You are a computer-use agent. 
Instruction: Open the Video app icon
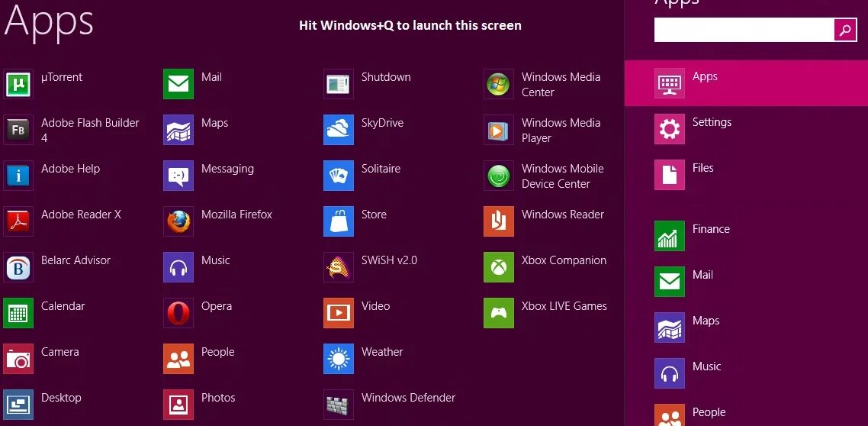[x=338, y=313]
